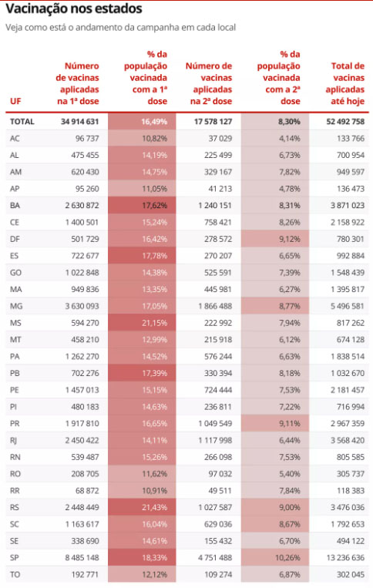Click the UF column header
Screen dimensions: 373x588
pos(15,101)
